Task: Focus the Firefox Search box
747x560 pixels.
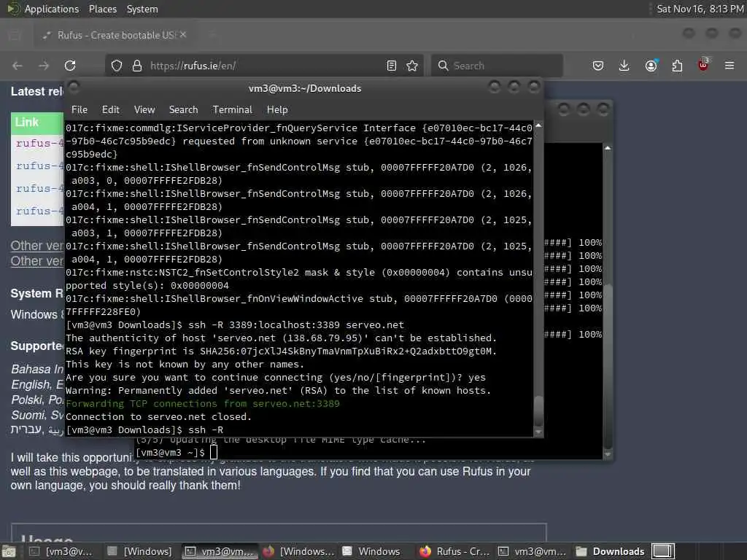Action: pos(497,66)
